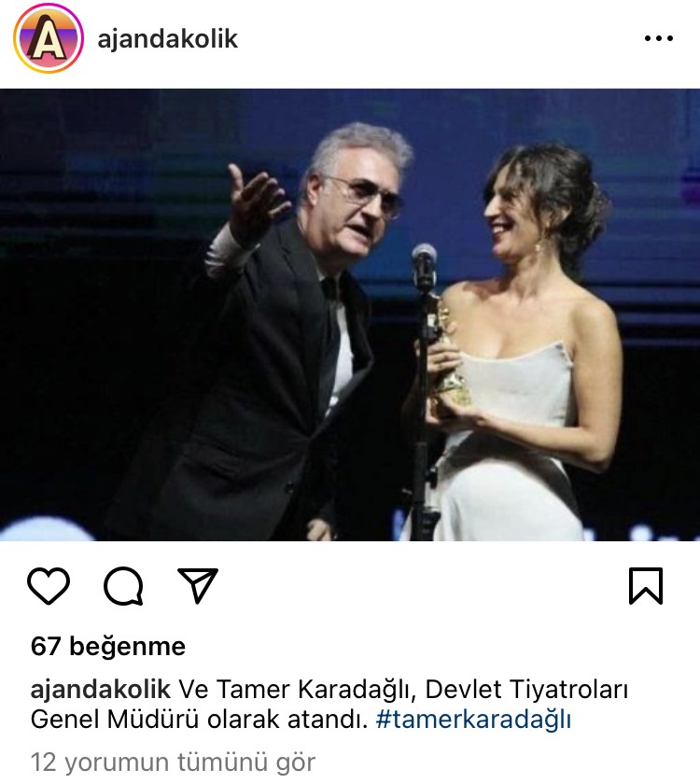
Task: Share post using paper plane icon
Action: tap(198, 585)
